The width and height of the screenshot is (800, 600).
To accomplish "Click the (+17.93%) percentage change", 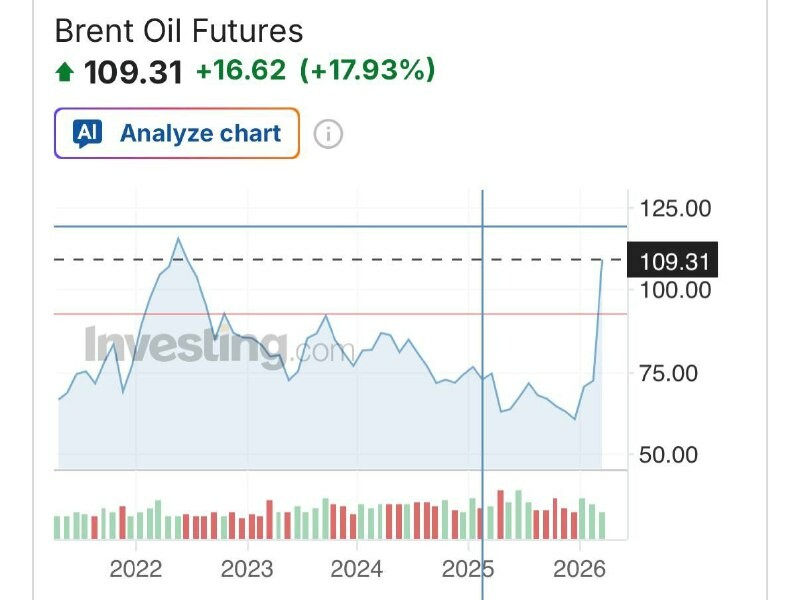I will (x=365, y=71).
